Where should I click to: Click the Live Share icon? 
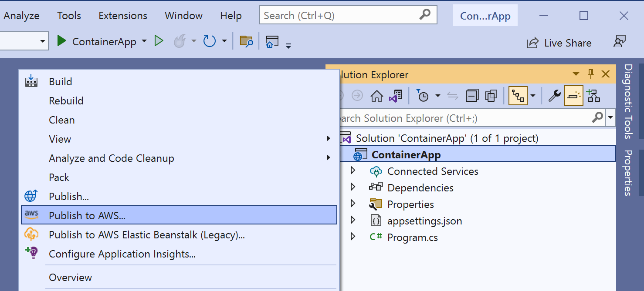point(532,43)
